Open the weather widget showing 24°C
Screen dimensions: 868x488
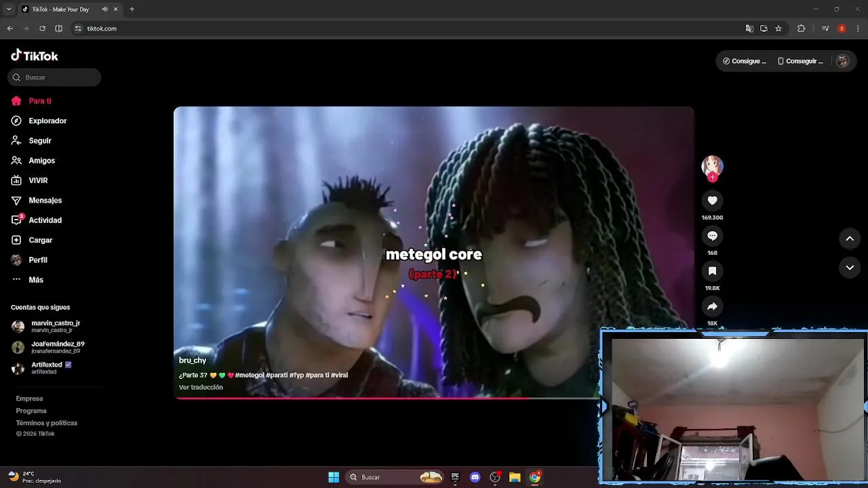click(35, 477)
